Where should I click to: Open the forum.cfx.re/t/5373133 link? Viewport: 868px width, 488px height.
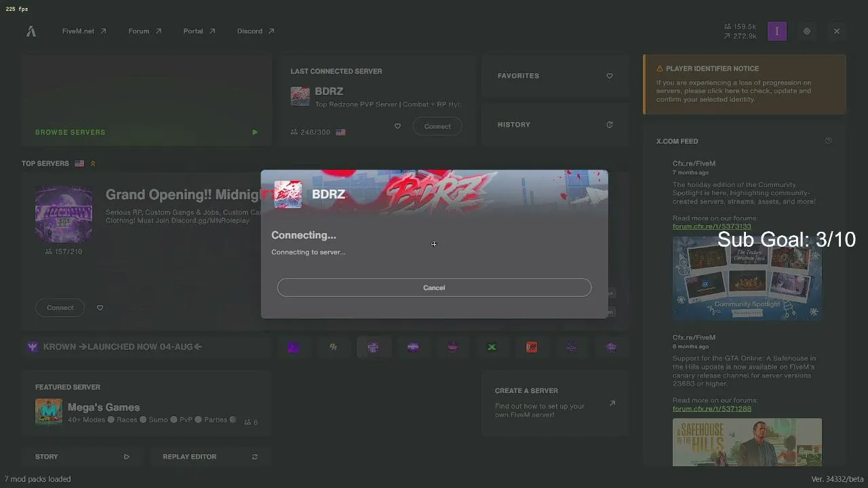pyautogui.click(x=712, y=226)
